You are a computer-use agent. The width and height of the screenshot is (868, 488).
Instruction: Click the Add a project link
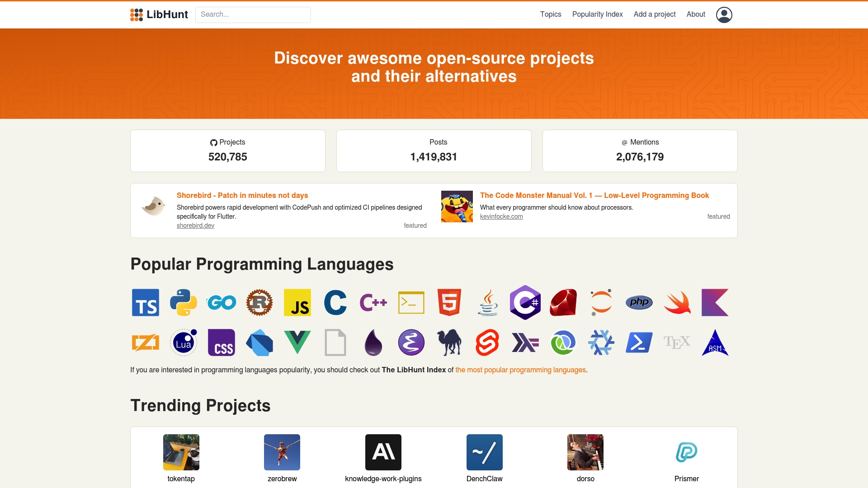(654, 14)
